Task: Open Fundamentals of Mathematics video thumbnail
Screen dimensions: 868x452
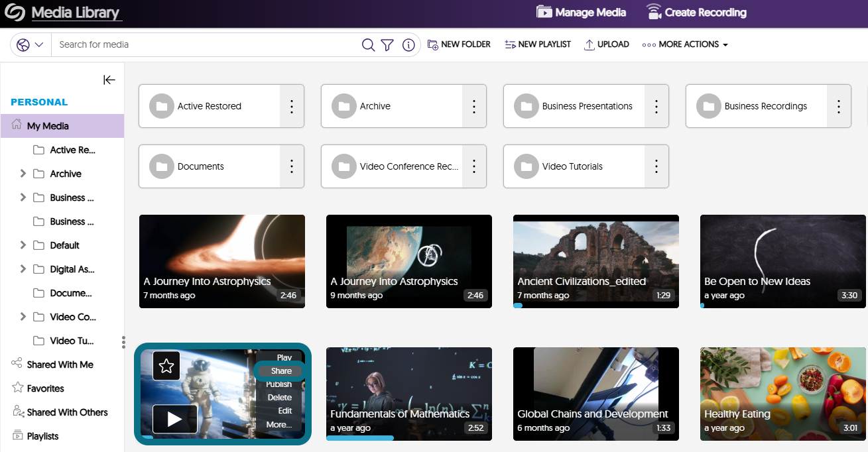Action: point(409,394)
